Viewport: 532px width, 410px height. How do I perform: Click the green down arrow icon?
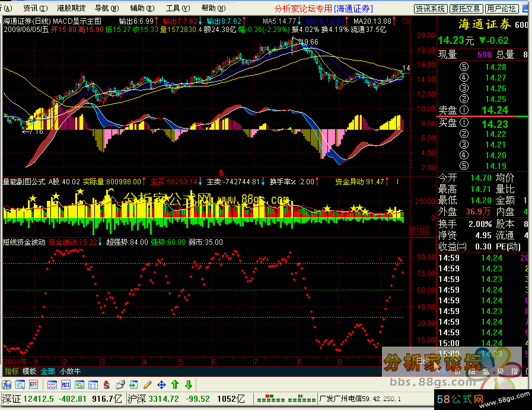189,385
